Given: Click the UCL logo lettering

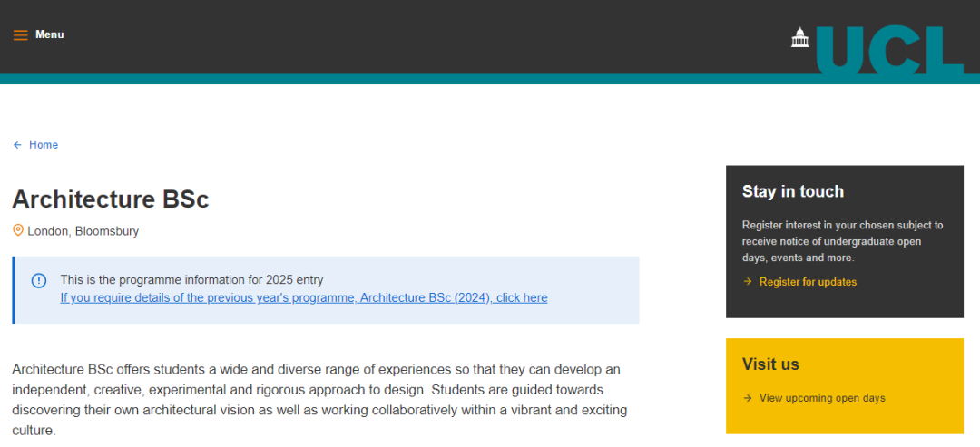Looking at the screenshot, I should click(x=889, y=50).
